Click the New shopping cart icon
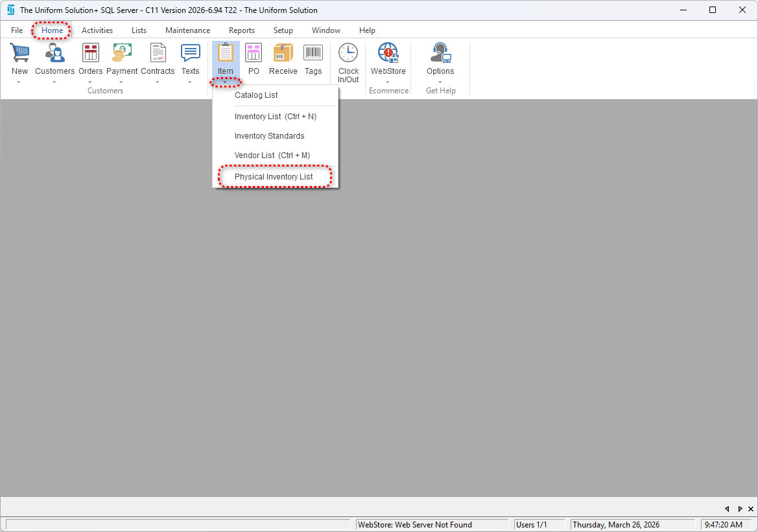The height and width of the screenshot is (532, 758). coord(19,53)
